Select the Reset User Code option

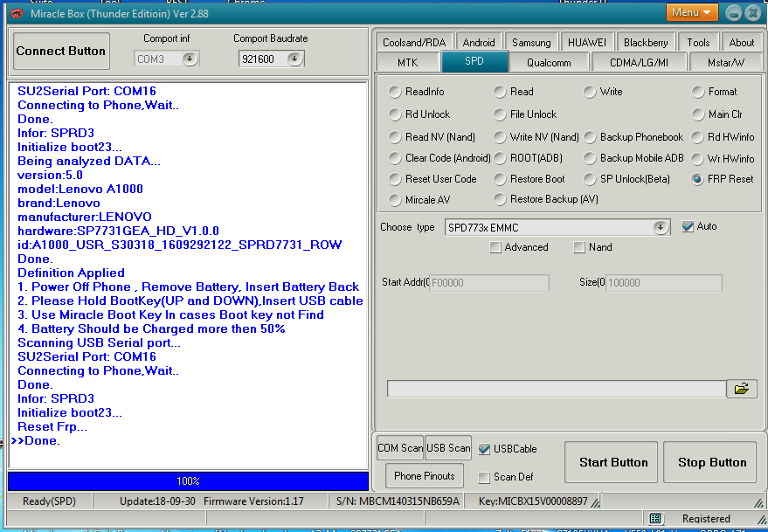click(394, 179)
